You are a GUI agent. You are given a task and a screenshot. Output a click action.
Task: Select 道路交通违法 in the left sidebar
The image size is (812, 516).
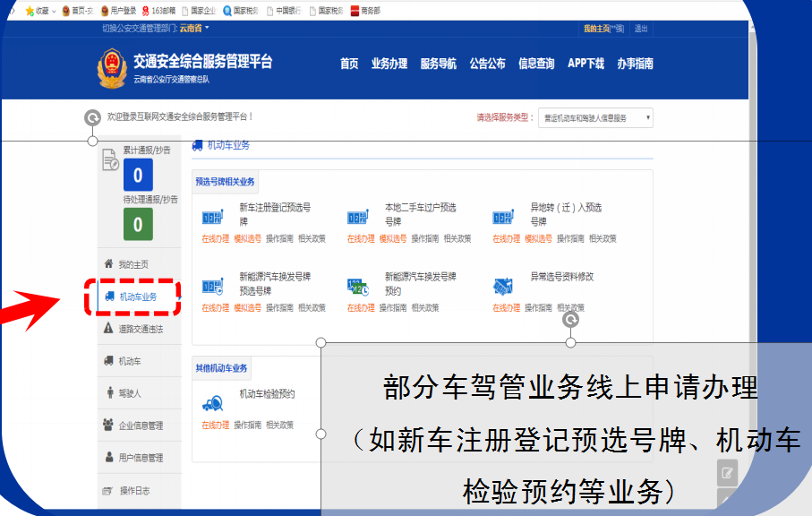[x=141, y=329]
